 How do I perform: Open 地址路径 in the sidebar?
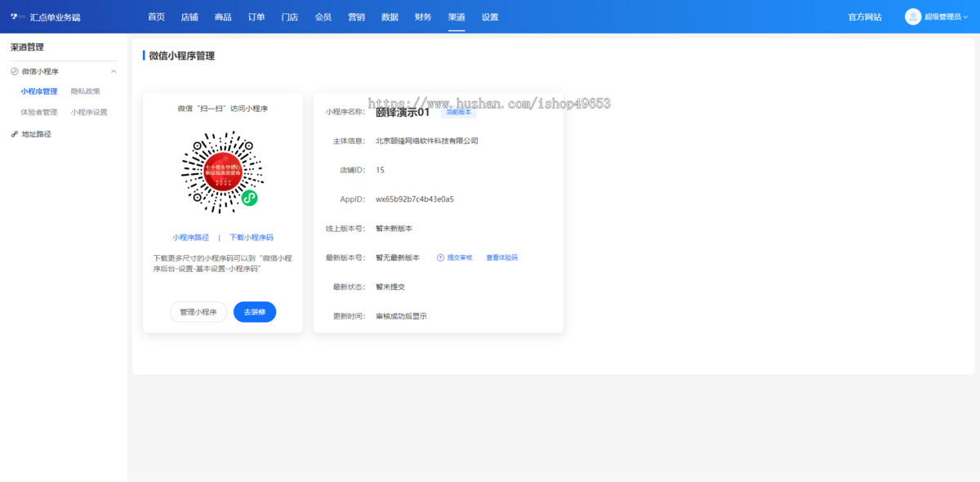point(37,134)
